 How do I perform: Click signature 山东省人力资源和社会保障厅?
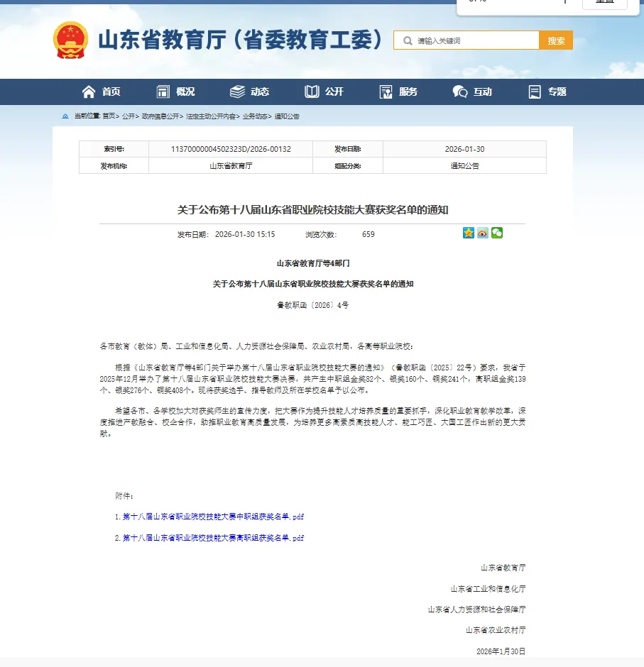pos(476,610)
